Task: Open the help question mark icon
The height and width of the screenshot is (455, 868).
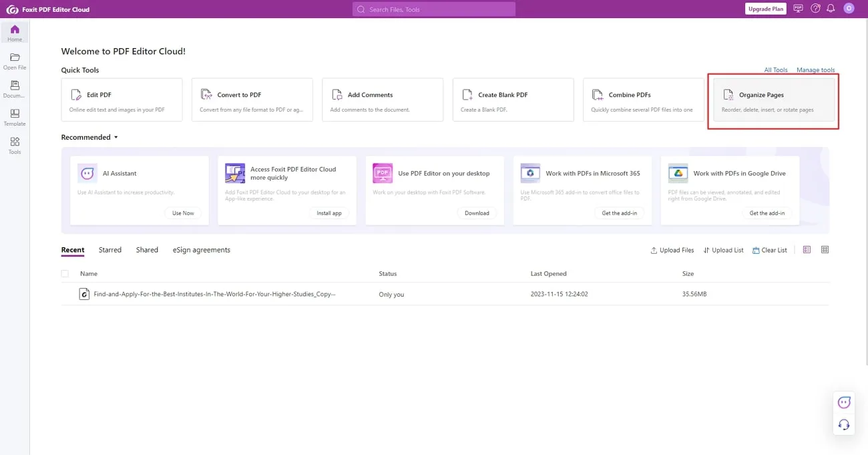Action: [815, 9]
